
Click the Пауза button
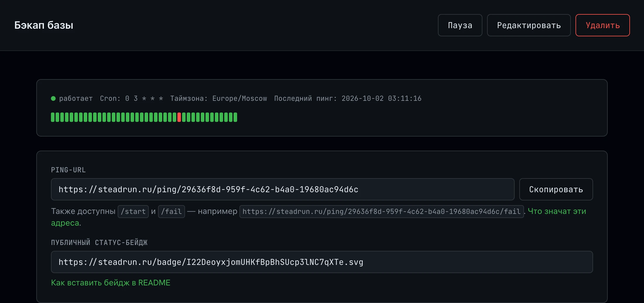[460, 25]
